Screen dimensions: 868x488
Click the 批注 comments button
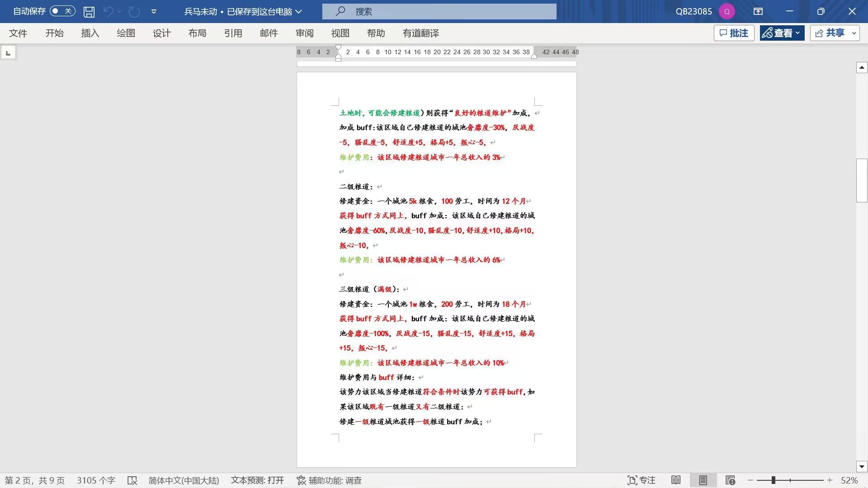734,33
